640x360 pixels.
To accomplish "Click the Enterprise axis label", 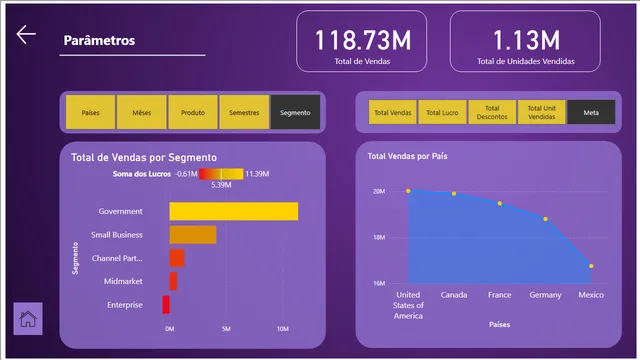I will click(x=125, y=305).
